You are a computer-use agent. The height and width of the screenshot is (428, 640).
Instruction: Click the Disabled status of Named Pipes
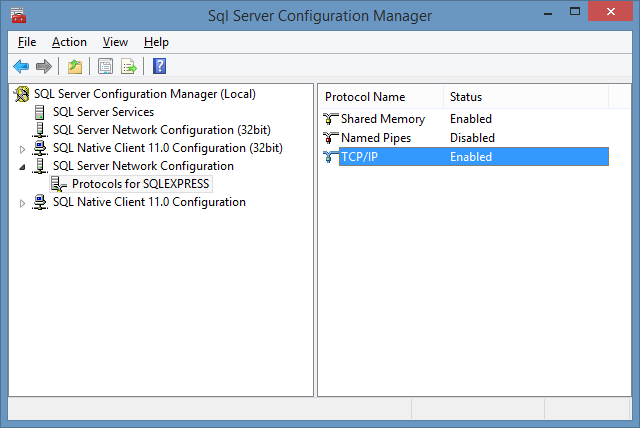[473, 138]
